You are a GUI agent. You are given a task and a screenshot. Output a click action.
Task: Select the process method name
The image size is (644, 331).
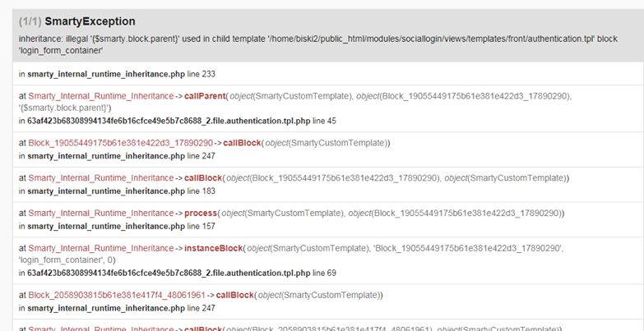201,214
